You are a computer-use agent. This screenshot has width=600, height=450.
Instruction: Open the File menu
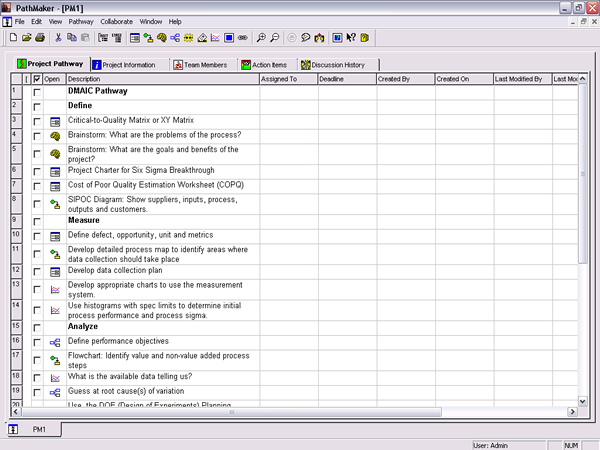20,22
